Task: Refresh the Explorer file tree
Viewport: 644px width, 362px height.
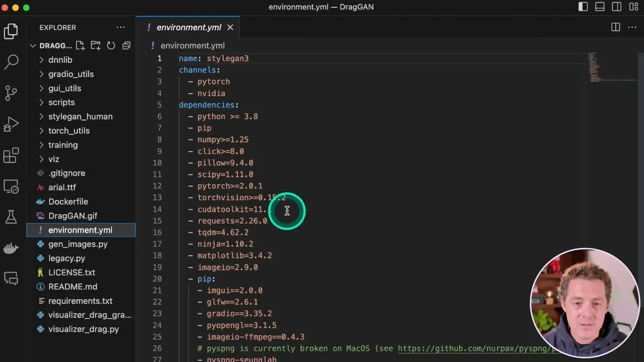Action: point(111,45)
